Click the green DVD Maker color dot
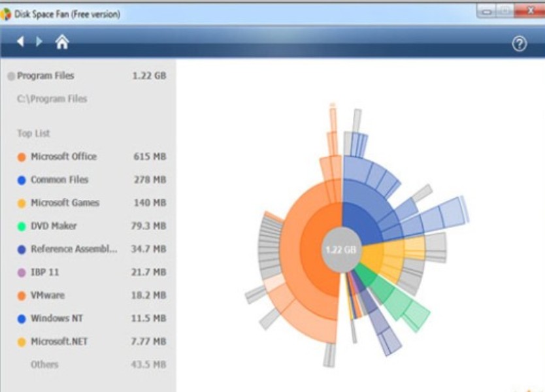The image size is (545, 392). point(22,226)
